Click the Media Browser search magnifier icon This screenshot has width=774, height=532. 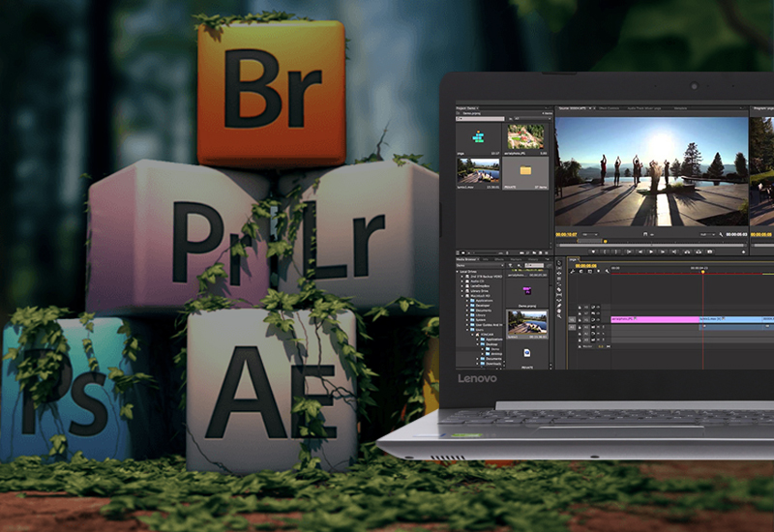[x=520, y=265]
